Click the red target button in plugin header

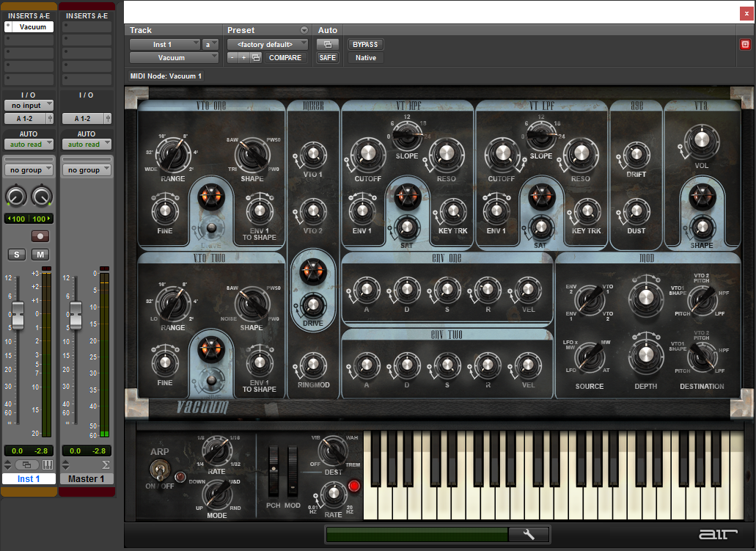coord(745,44)
